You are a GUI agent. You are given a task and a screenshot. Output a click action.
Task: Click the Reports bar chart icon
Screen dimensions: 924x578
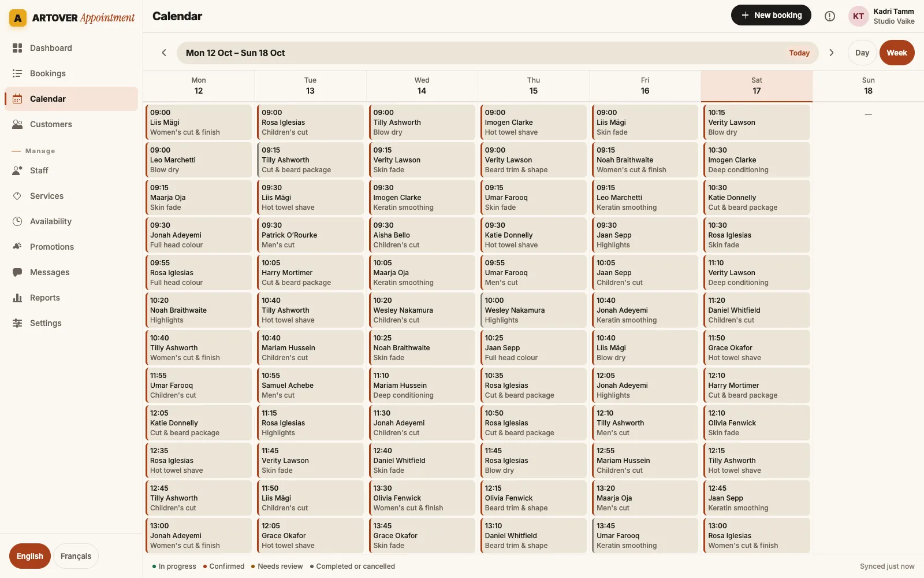click(x=17, y=298)
